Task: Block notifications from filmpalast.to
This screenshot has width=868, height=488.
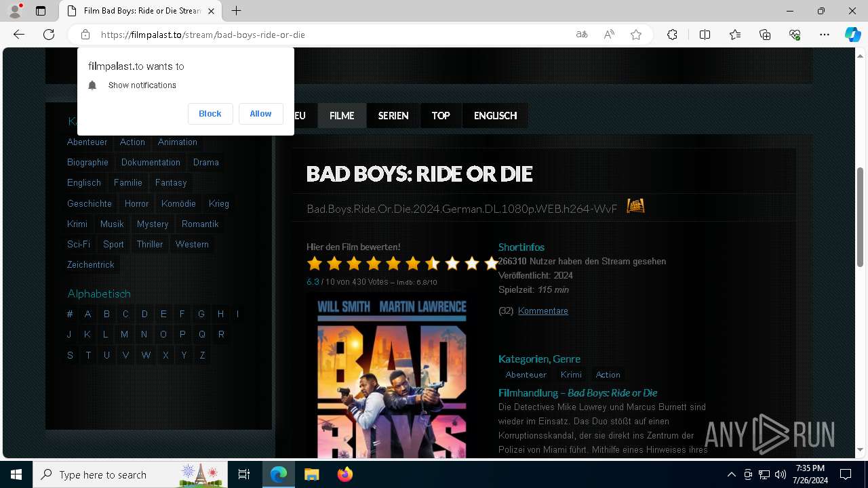Action: pyautogui.click(x=210, y=114)
